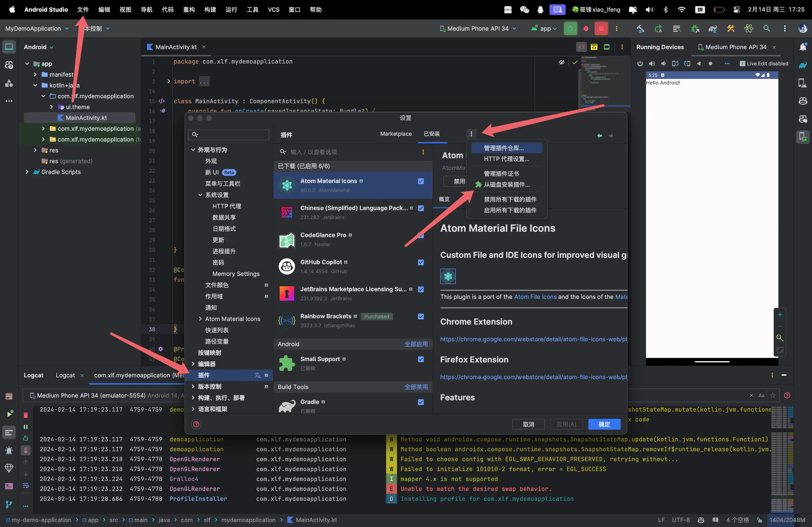Switch to the Marketplace plugins tab
812x527 pixels.
[396, 134]
